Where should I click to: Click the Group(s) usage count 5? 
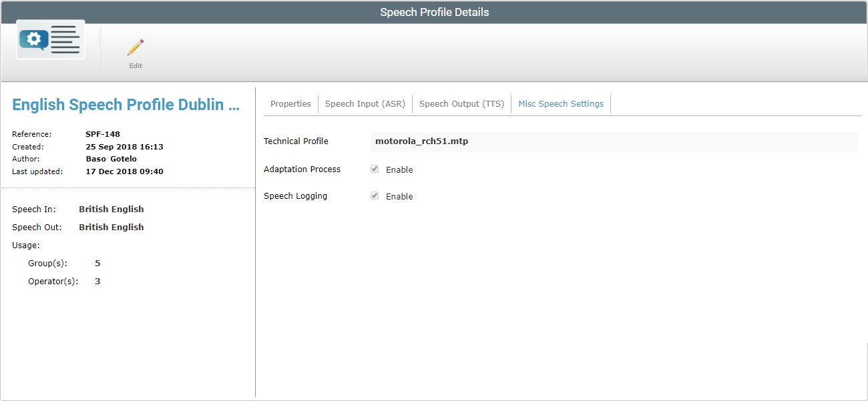(97, 263)
